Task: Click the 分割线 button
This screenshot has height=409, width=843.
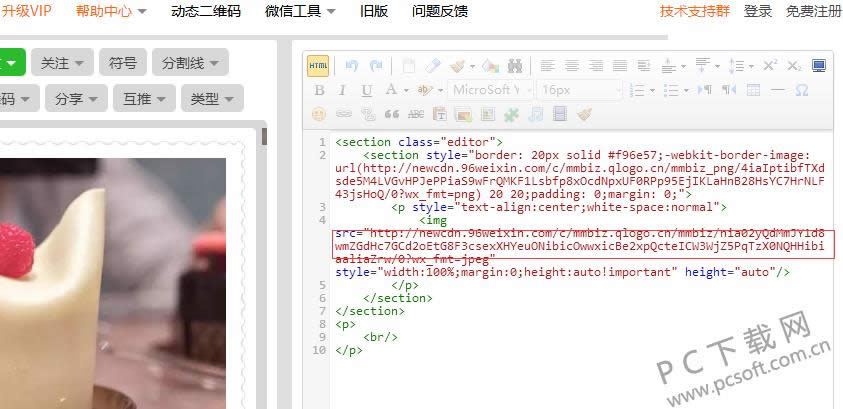Action: [190, 63]
